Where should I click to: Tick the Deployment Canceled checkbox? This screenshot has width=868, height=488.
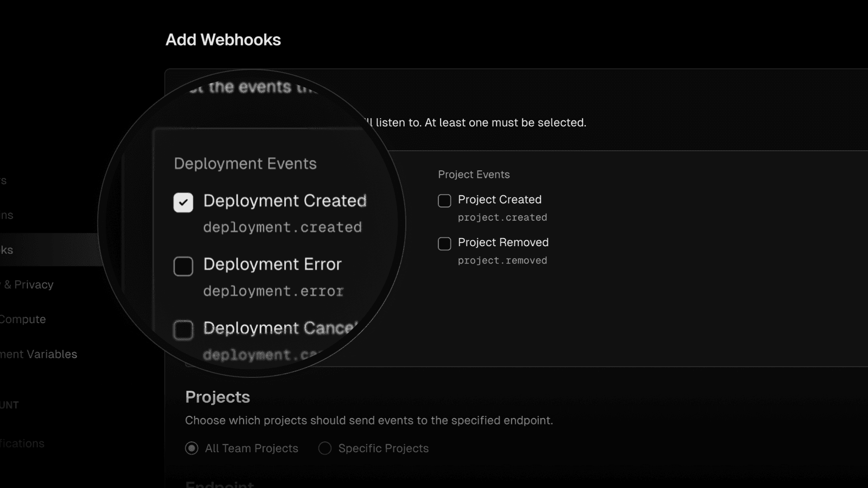point(183,330)
